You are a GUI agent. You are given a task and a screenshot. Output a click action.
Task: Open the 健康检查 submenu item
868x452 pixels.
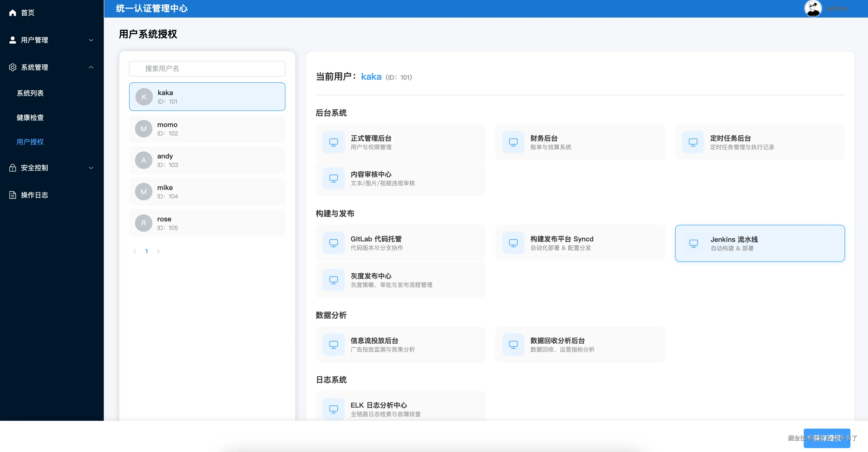pyautogui.click(x=30, y=117)
